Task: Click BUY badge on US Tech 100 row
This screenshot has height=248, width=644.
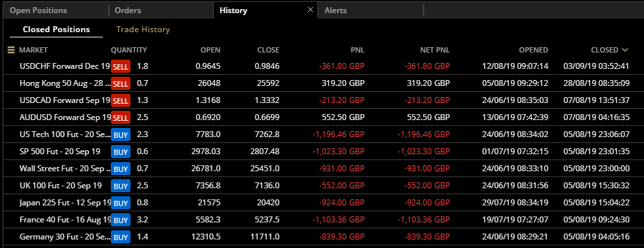Action: click(x=120, y=134)
